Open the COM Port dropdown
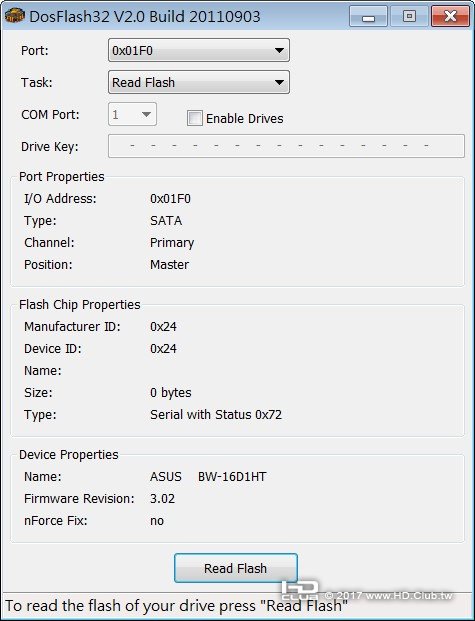The height and width of the screenshot is (621, 475). click(132, 114)
